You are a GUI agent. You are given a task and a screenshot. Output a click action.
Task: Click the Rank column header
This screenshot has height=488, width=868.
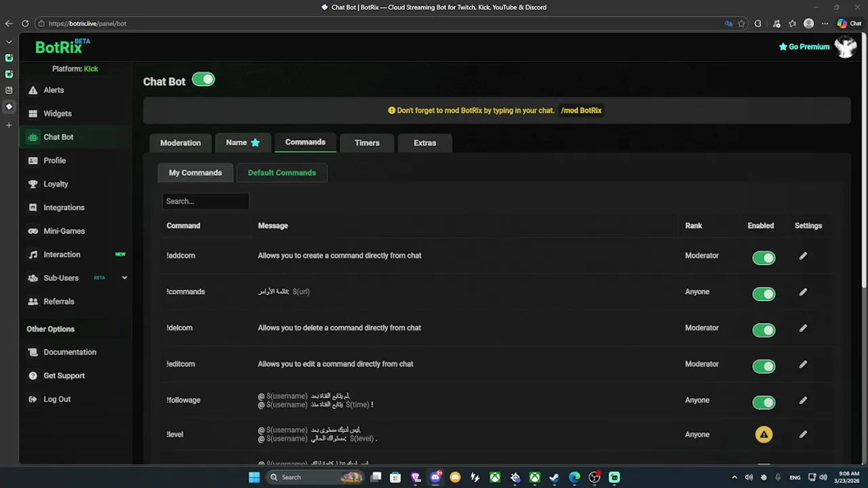(694, 226)
